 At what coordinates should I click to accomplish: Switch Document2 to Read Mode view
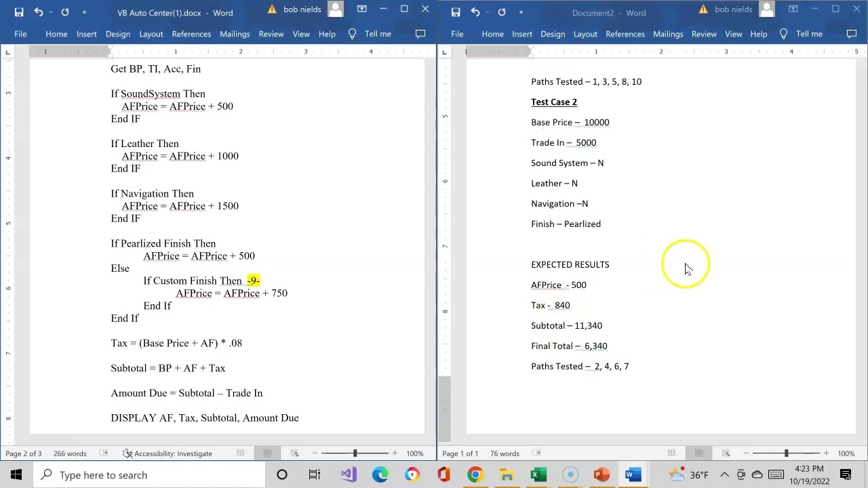tap(671, 453)
